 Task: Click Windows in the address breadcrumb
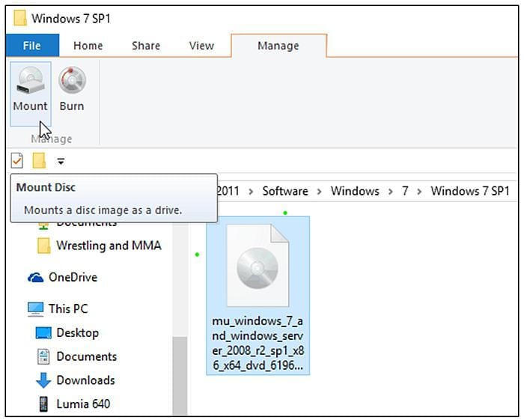[355, 191]
